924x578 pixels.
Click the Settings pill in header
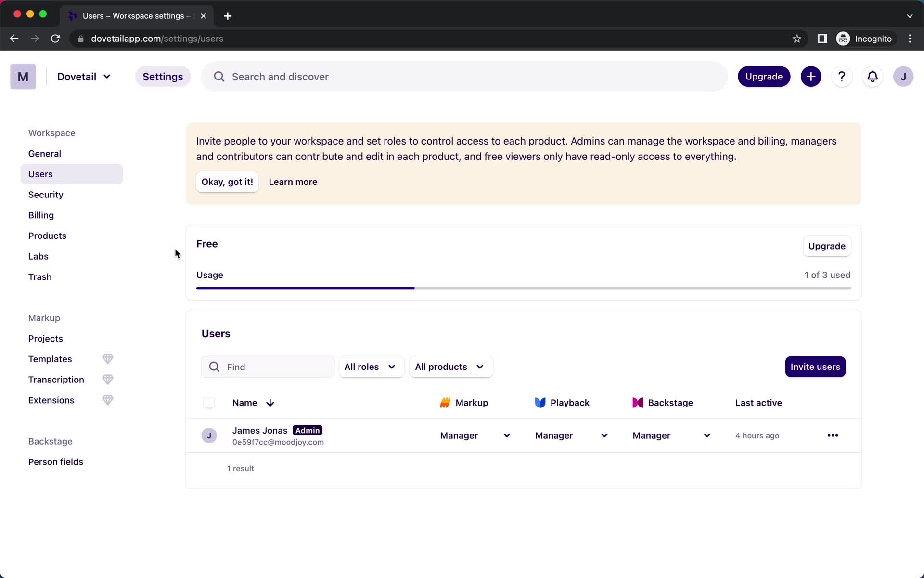(x=163, y=77)
